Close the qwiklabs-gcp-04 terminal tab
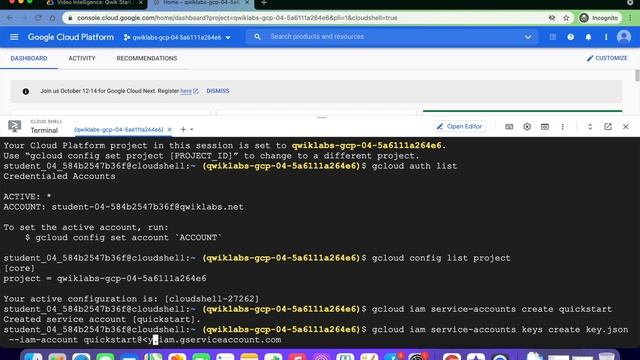This screenshot has width=640, height=360. pyautogui.click(x=169, y=130)
